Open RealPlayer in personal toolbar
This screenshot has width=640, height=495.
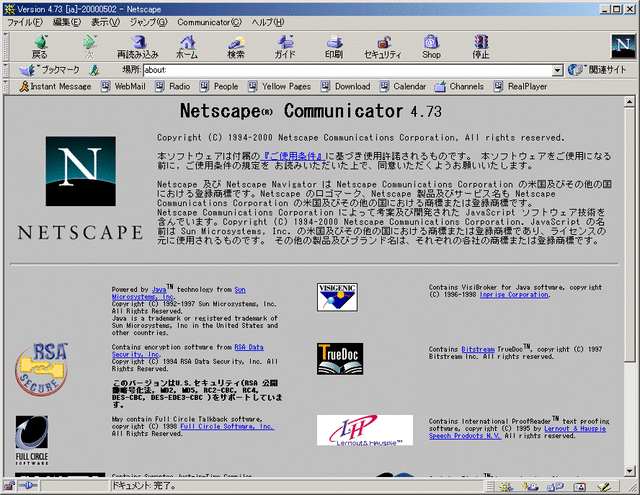(520, 87)
